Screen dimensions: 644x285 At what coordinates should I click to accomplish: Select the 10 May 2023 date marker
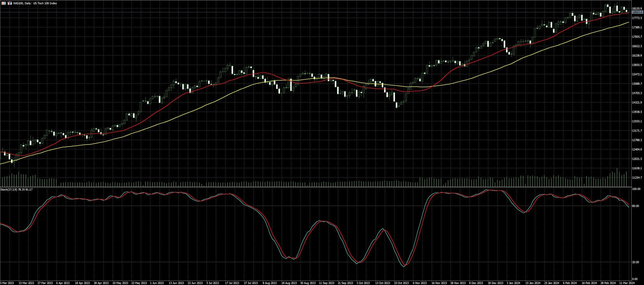[x=120, y=283]
